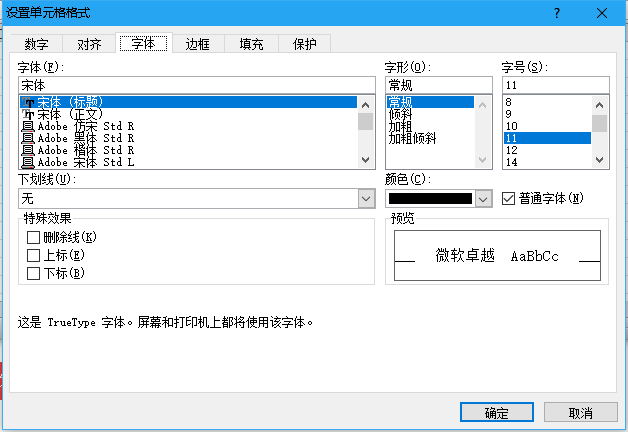
Task: Switch to the 数字 tab
Action: point(36,44)
